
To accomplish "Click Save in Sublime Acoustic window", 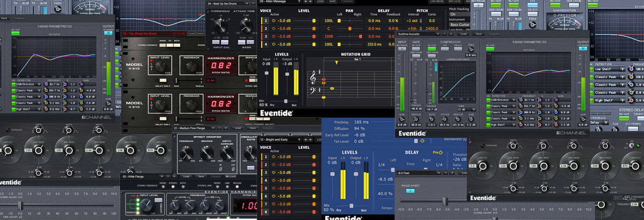I will [478, 34].
